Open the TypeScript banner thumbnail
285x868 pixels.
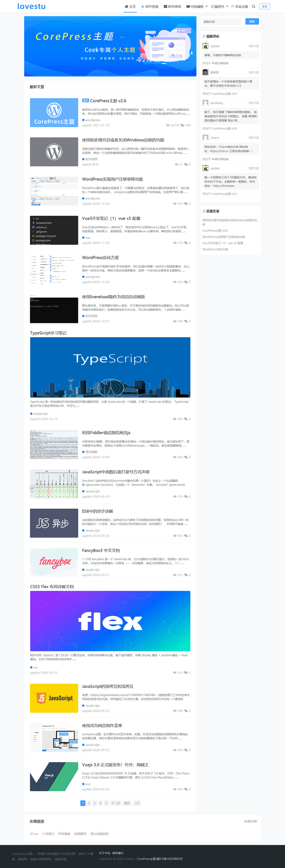point(110,367)
